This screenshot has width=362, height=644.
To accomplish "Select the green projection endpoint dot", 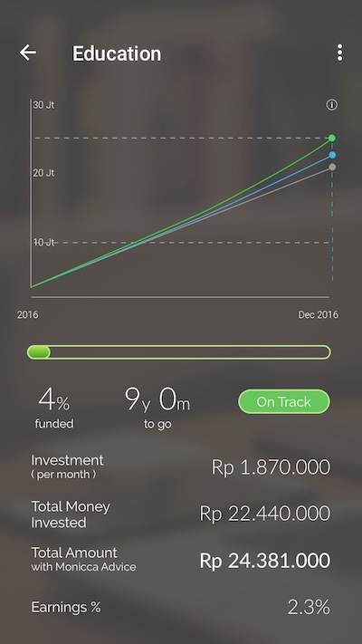I will 332,138.
